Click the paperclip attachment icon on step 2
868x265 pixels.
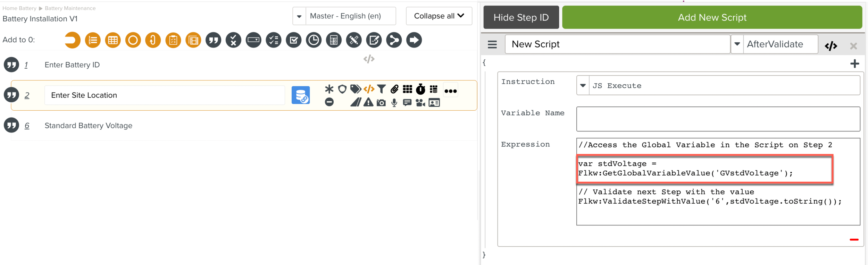click(394, 89)
